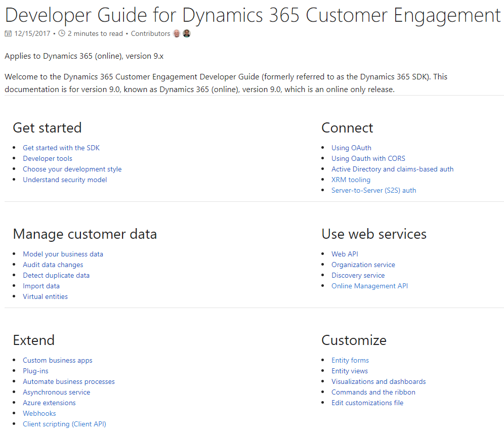Click the 'Applies to Dynamics 365 (online)' line

point(84,56)
